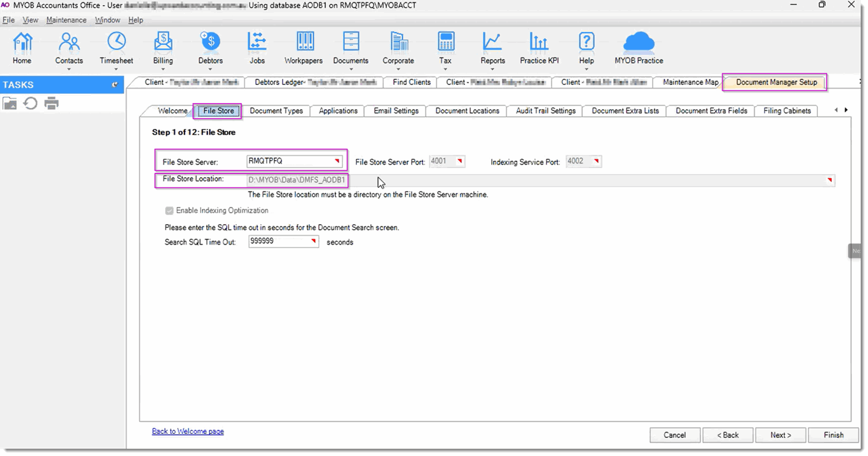Screen dimensions: 868x456
Task: Click File Store Location field
Action: point(541,180)
